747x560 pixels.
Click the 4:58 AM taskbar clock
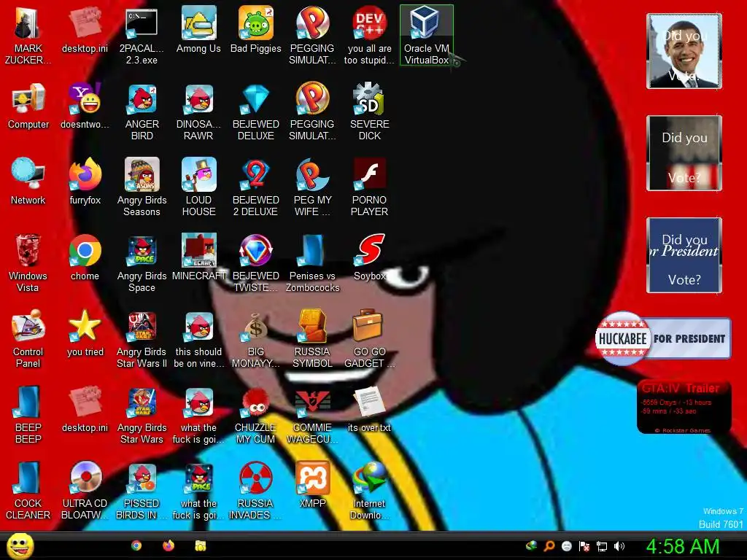click(682, 547)
